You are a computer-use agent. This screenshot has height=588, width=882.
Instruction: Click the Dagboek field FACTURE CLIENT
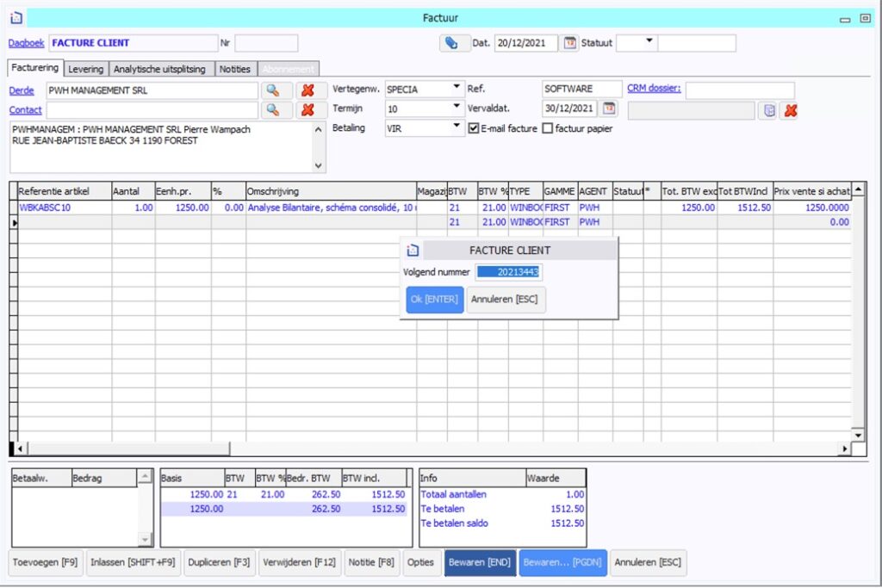tap(134, 43)
